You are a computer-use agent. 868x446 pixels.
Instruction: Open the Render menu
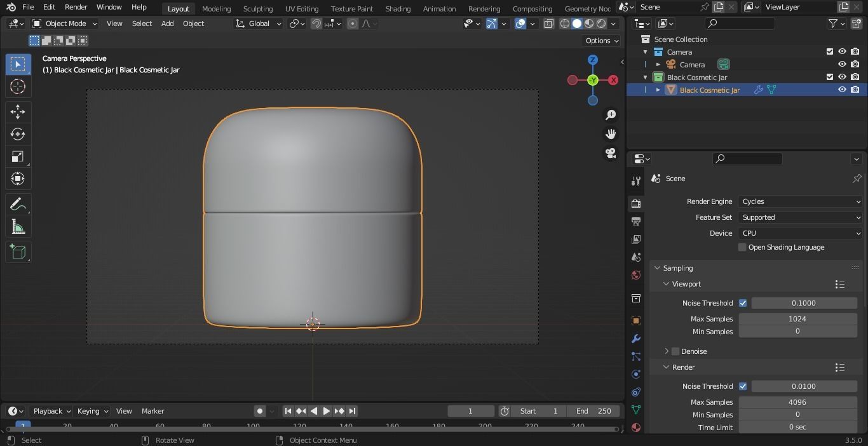76,7
